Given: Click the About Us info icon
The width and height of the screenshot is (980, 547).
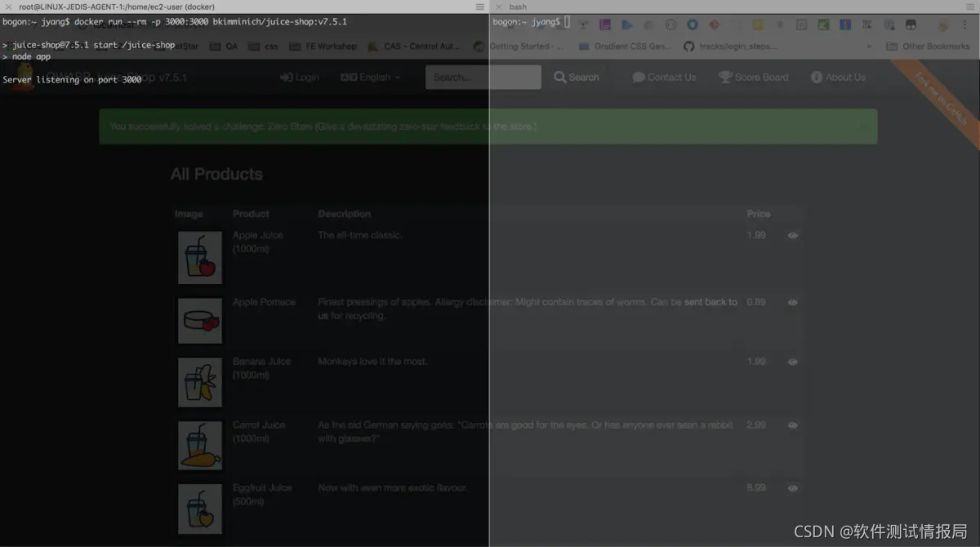Looking at the screenshot, I should 816,77.
